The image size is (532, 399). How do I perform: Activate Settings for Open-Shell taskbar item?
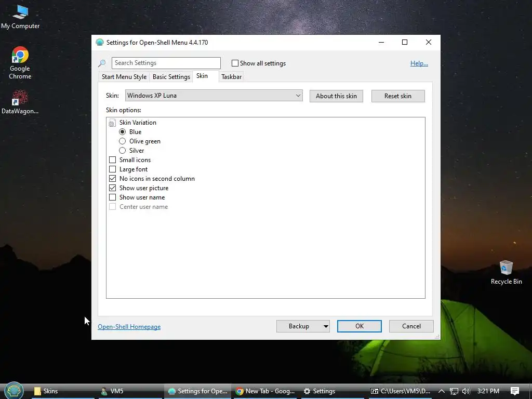[197, 391]
